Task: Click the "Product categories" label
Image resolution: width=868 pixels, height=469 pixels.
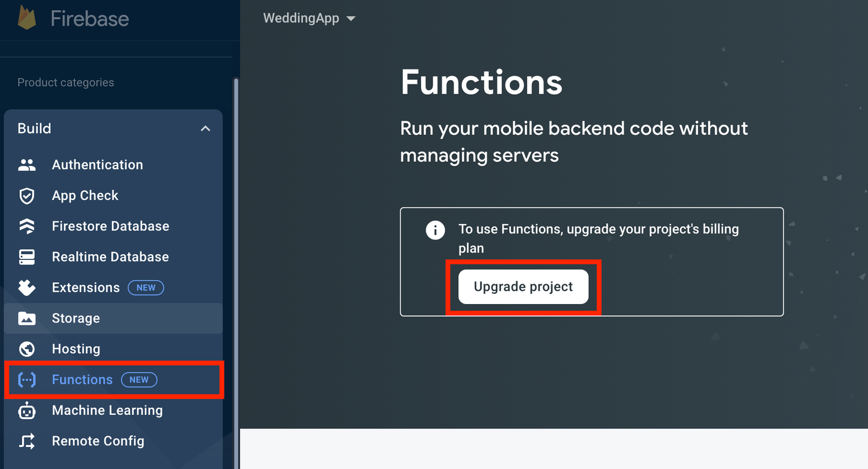Action: [66, 82]
